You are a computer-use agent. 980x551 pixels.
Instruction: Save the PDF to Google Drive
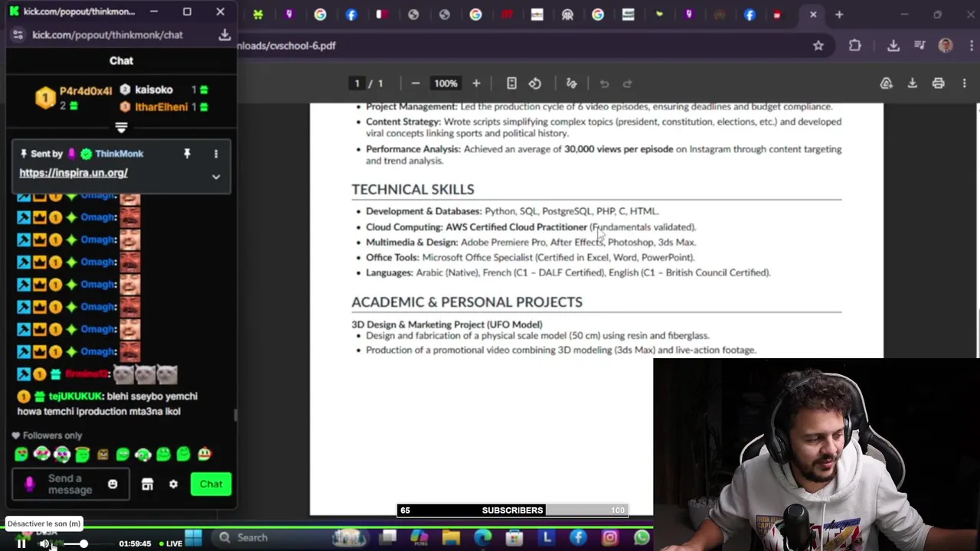pos(886,83)
